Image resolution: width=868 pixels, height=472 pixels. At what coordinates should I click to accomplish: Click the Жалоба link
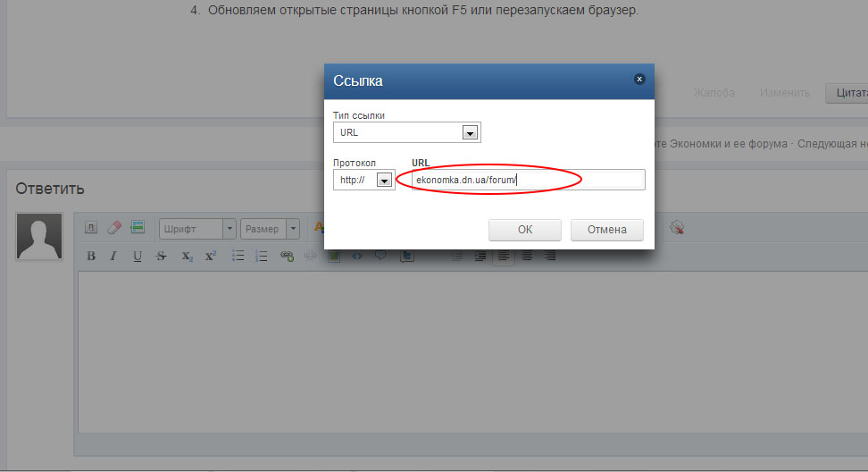(714, 92)
